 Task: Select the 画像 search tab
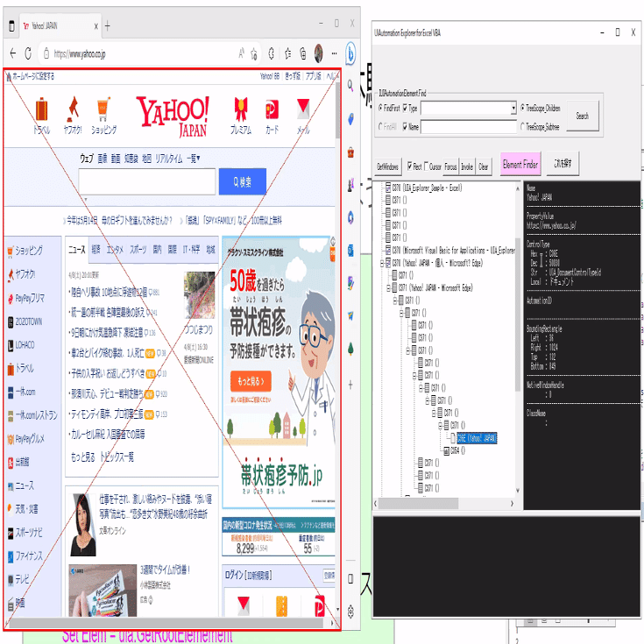103,159
